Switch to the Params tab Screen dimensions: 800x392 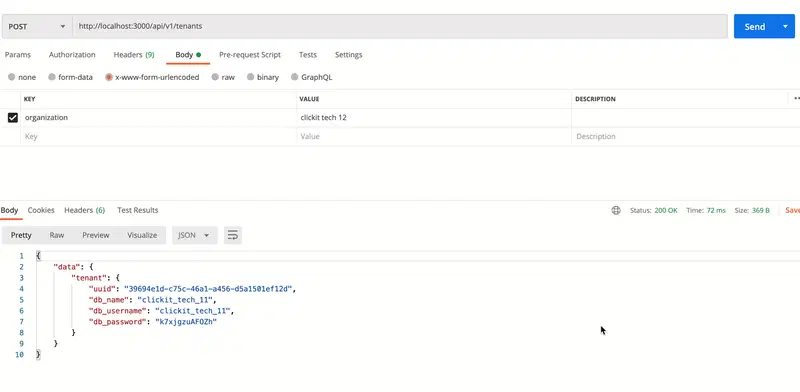click(18, 55)
